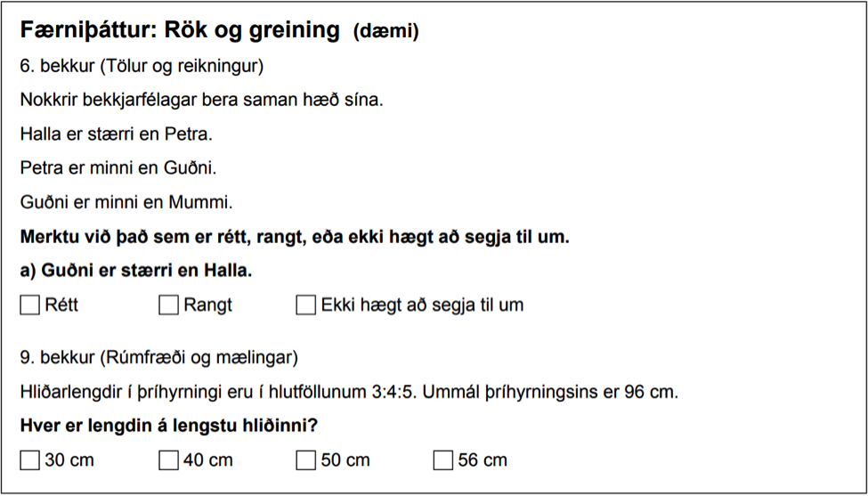
Task: Click the sentence 'Halla er stærri en Petra.'
Action: 117,134
